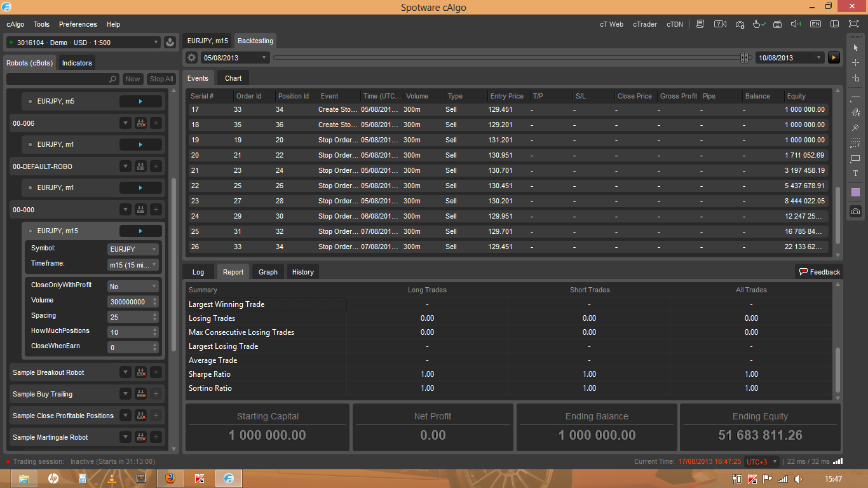Toggle the one-click hand icon
Image resolution: width=868 pixels, height=488 pixels.
point(759,24)
